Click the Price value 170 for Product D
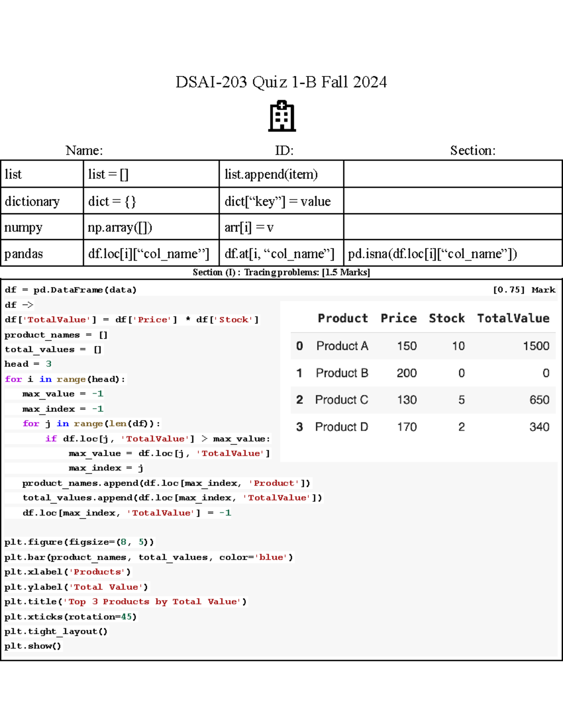The image size is (563, 728). point(406,427)
